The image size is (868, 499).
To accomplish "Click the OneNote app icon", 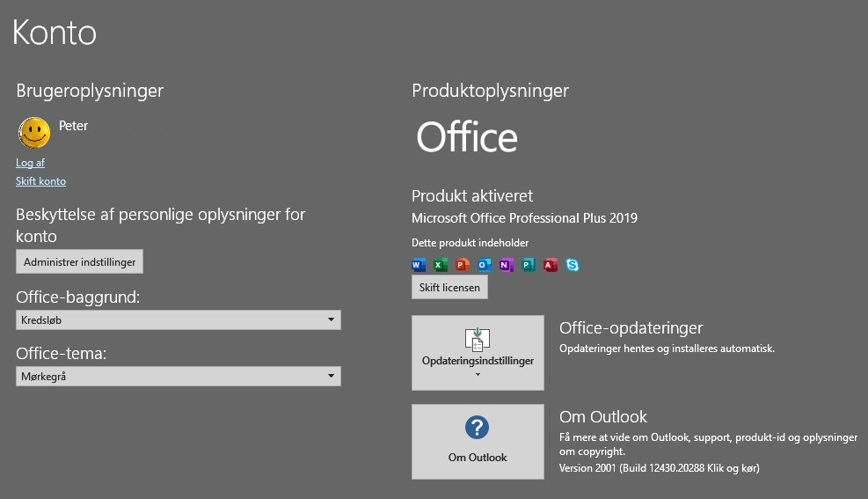I will 507,265.
